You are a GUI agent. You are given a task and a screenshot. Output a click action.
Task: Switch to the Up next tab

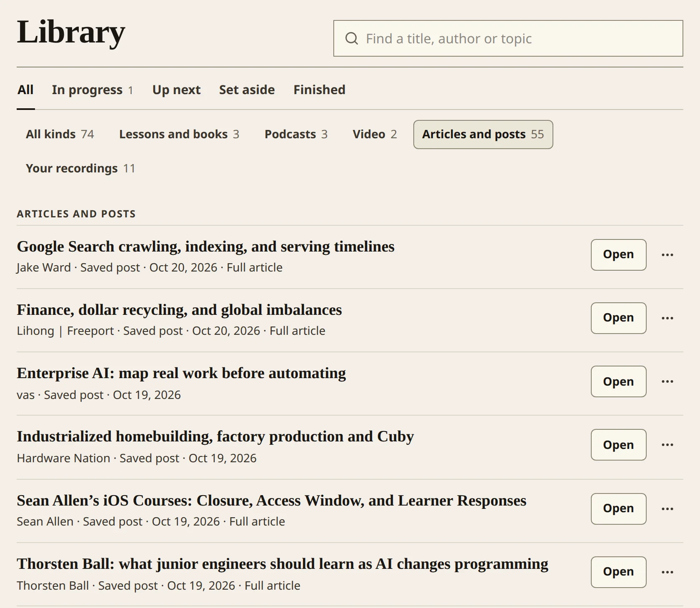pos(176,90)
